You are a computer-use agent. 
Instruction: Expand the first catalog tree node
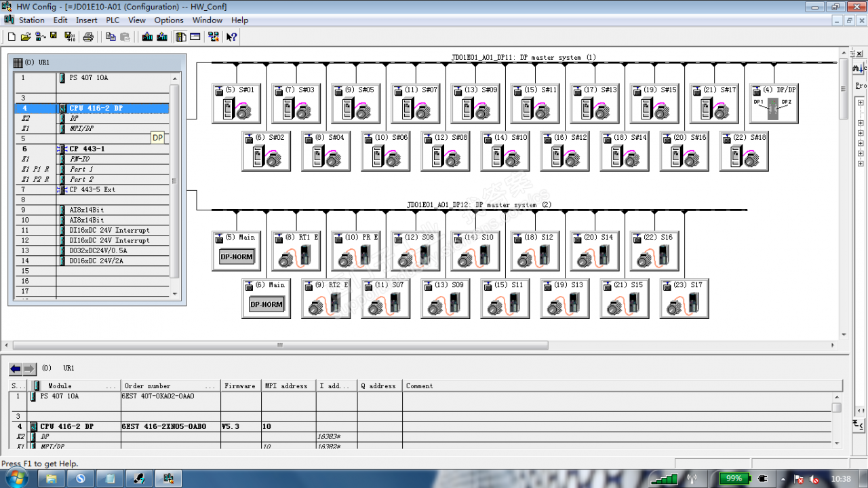coord(861,102)
